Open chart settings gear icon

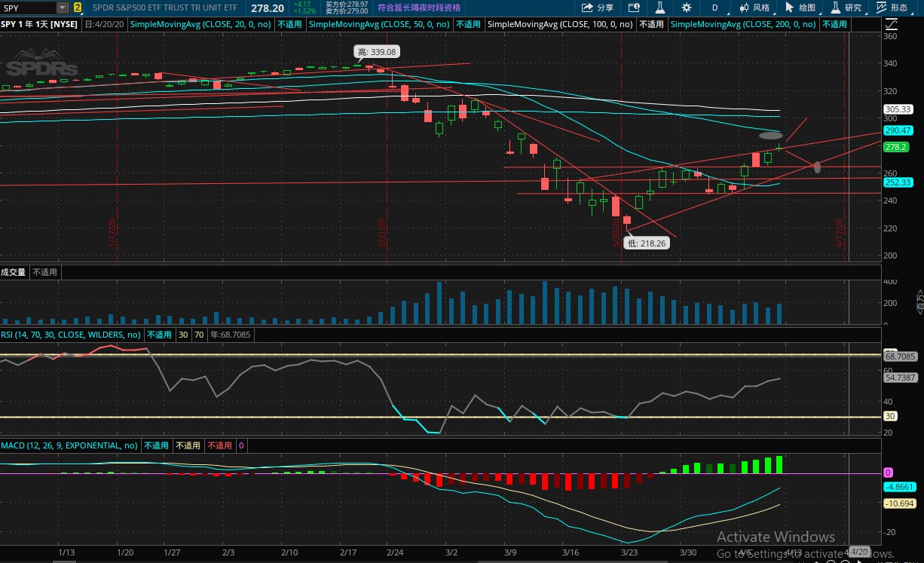pos(687,8)
